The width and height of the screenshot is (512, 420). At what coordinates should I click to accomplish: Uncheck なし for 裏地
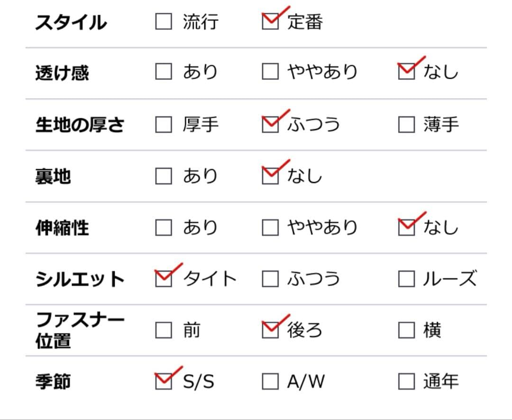tap(270, 176)
